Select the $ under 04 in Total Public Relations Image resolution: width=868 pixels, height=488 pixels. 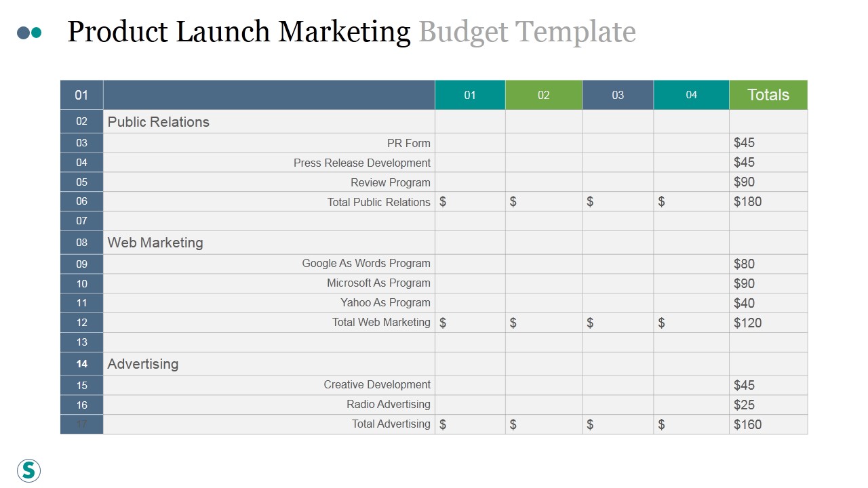pyautogui.click(x=661, y=202)
